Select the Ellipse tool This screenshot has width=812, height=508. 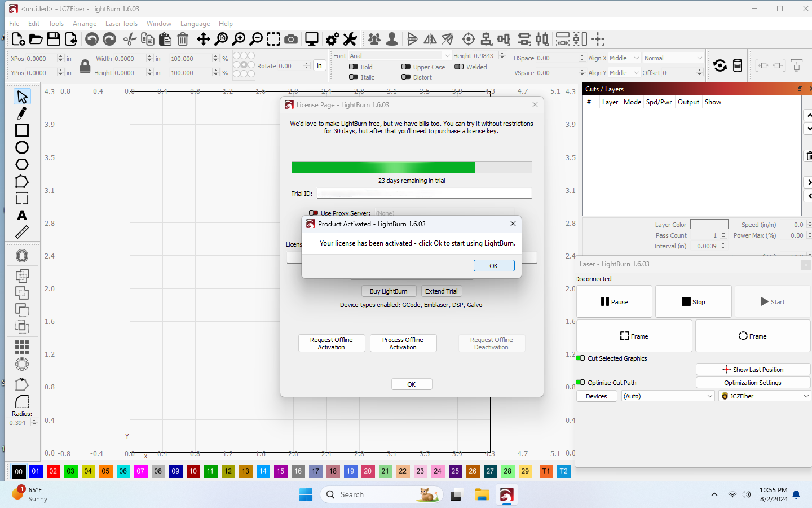pyautogui.click(x=22, y=147)
